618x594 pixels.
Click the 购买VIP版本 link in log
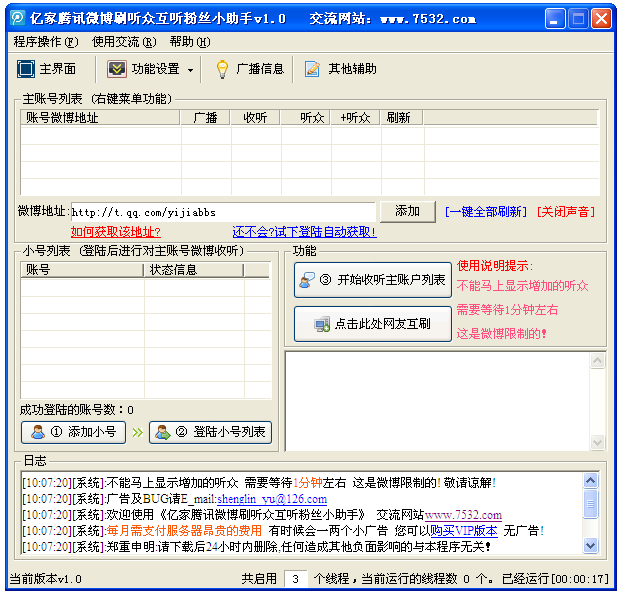(x=464, y=531)
